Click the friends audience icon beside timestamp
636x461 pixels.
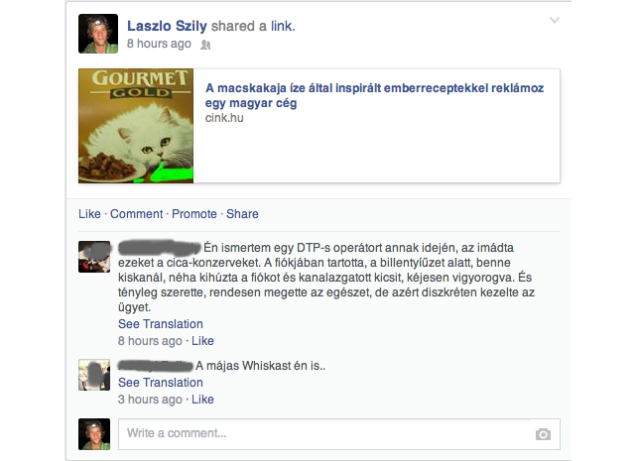pyautogui.click(x=206, y=45)
